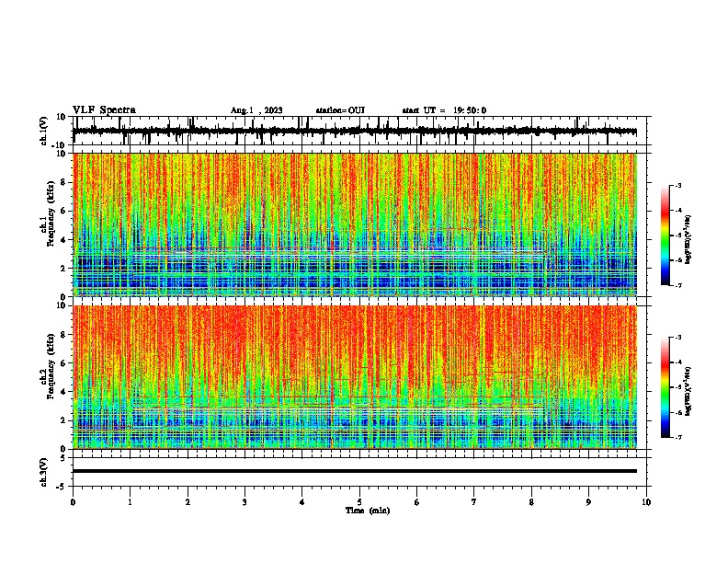Click the 'VLF Spectra' title text
The width and height of the screenshot is (728, 563).
104,110
